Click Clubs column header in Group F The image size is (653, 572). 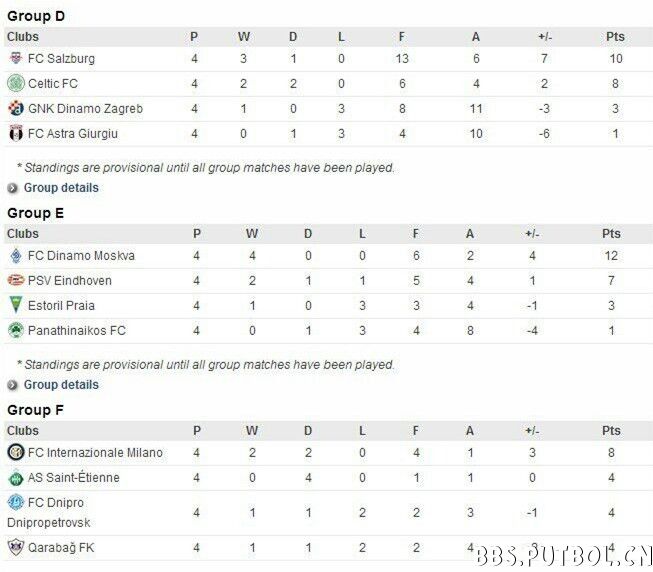click(x=23, y=430)
